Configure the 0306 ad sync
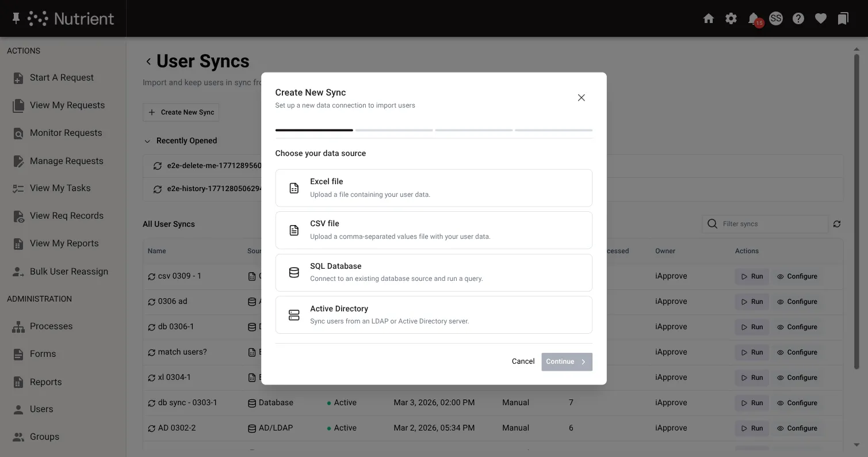Image resolution: width=868 pixels, height=457 pixels. (x=797, y=302)
